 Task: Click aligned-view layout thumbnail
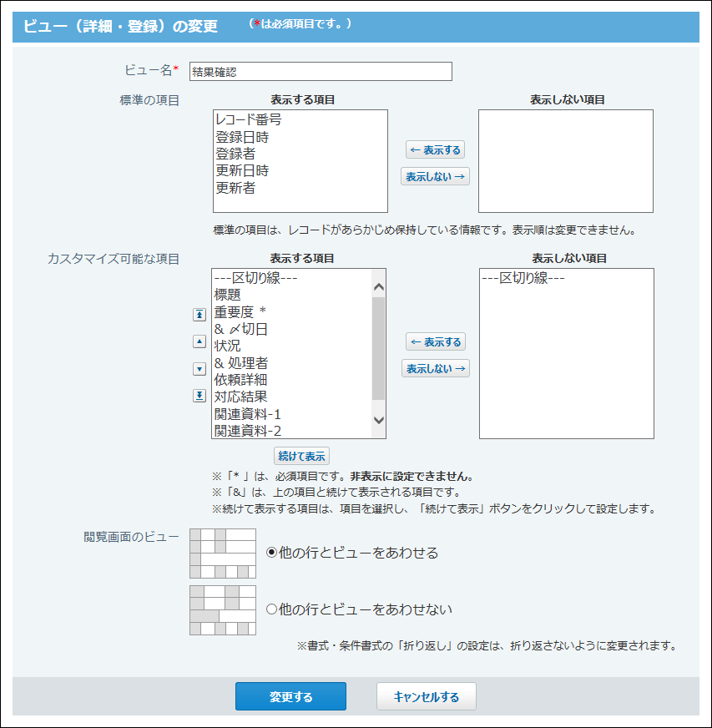223,554
